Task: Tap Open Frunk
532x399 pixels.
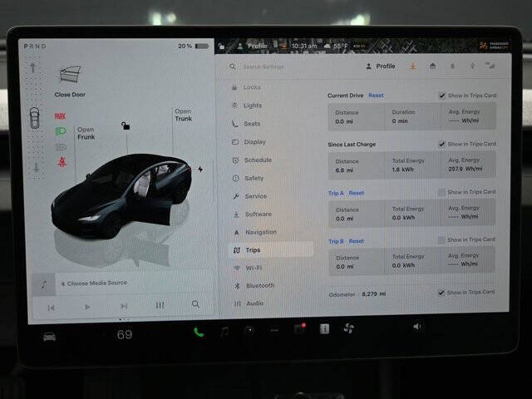Action: (x=86, y=133)
